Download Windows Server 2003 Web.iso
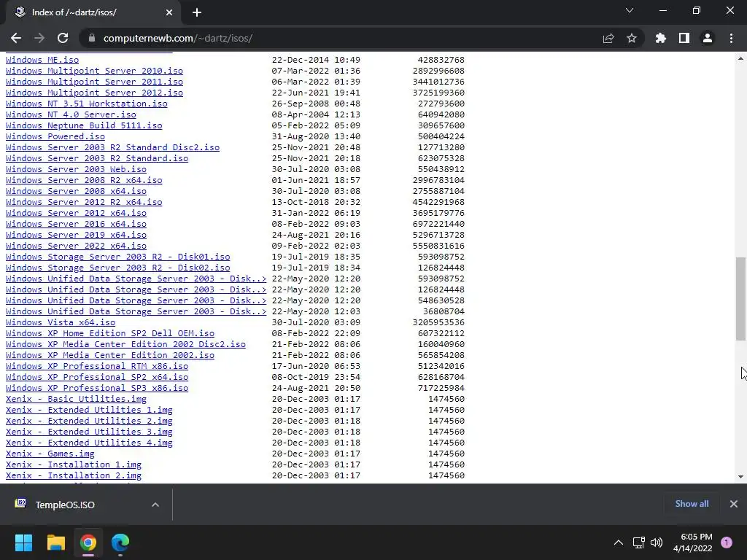 click(76, 169)
